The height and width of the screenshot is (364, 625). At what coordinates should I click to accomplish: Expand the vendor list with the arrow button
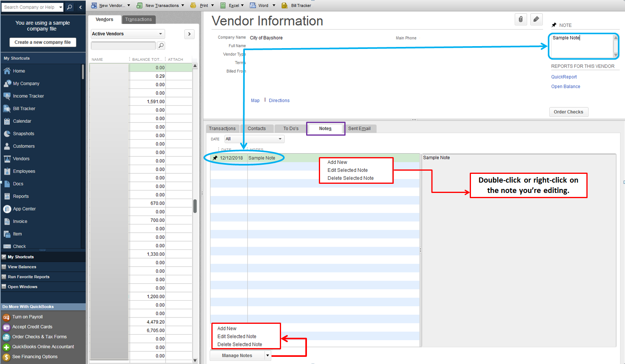click(189, 34)
